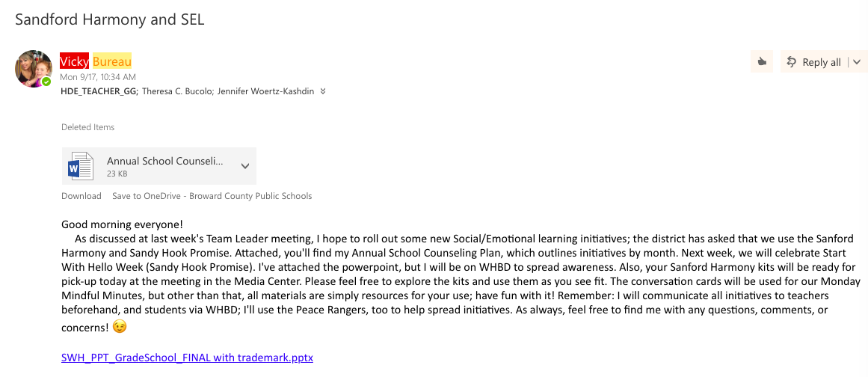
Task: Save attachment to OneDrive - Broward County
Action: click(212, 196)
